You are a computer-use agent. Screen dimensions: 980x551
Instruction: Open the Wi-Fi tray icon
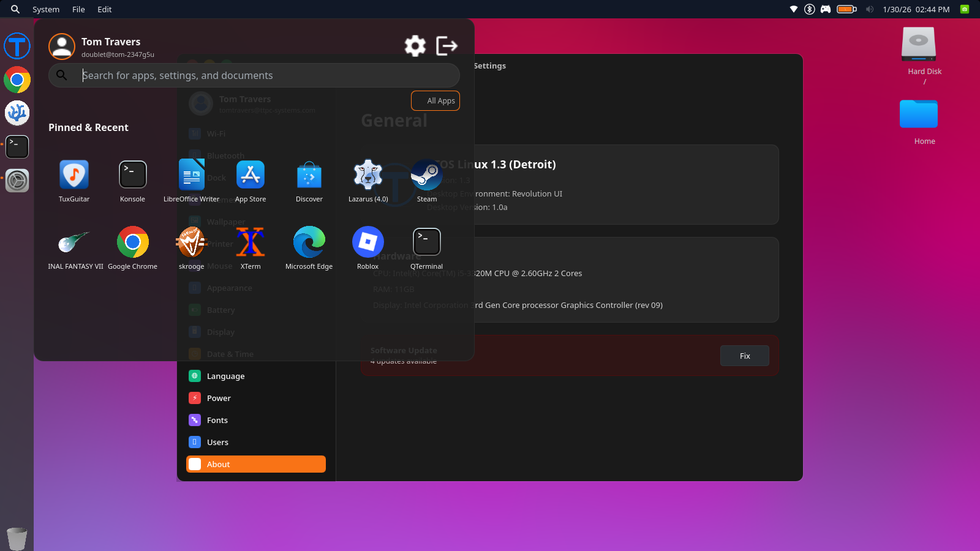[x=794, y=9]
